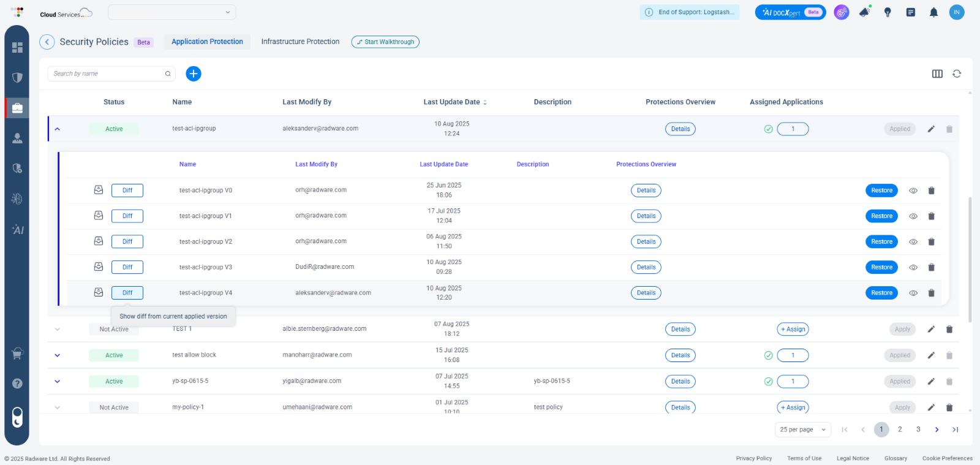Delete the test-acl-ipgroup V2 version

click(x=931, y=242)
